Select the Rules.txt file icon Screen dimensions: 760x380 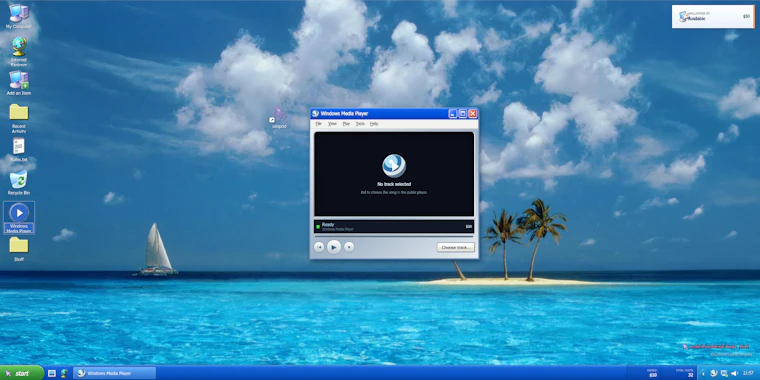[x=19, y=149]
